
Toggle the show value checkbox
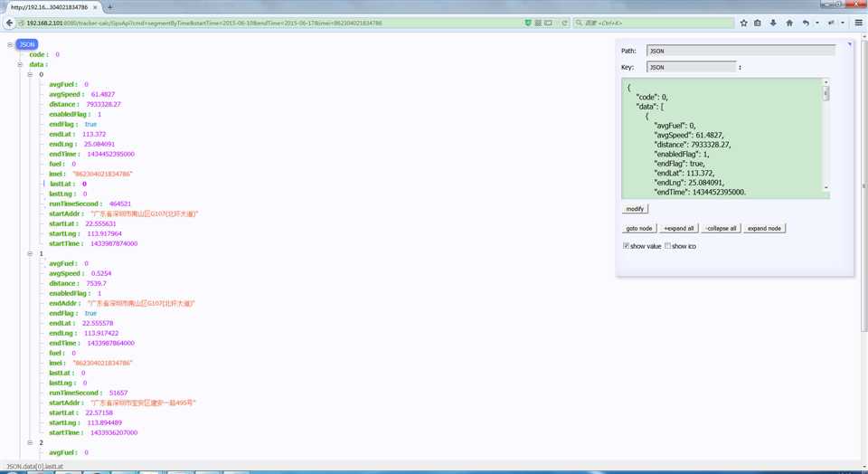click(626, 246)
